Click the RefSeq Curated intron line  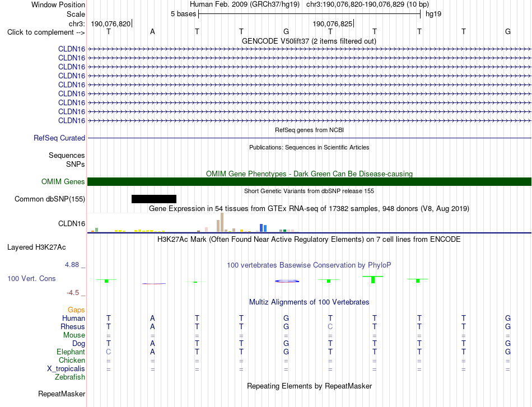point(309,138)
